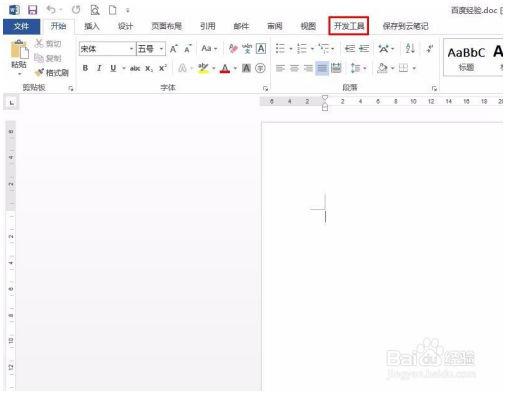This screenshot has height=394, width=506.
Task: Toggle Bold formatting
Action: tap(85, 68)
